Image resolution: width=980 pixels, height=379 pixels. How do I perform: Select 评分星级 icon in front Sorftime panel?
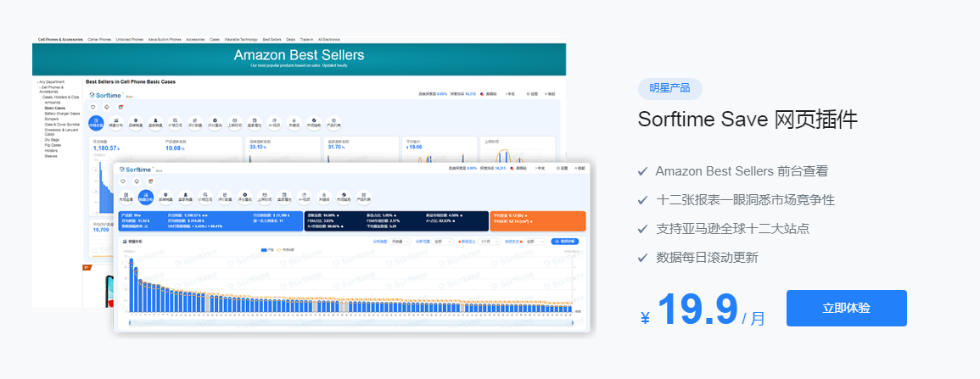pyautogui.click(x=245, y=198)
